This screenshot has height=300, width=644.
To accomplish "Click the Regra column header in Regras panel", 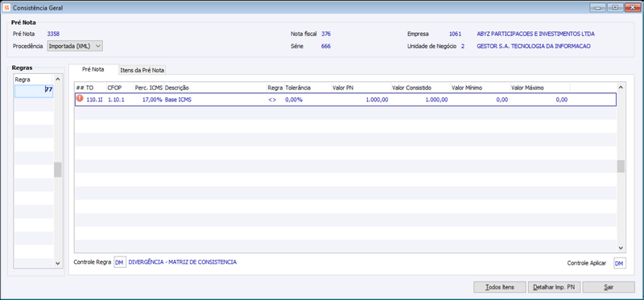I will 33,79.
